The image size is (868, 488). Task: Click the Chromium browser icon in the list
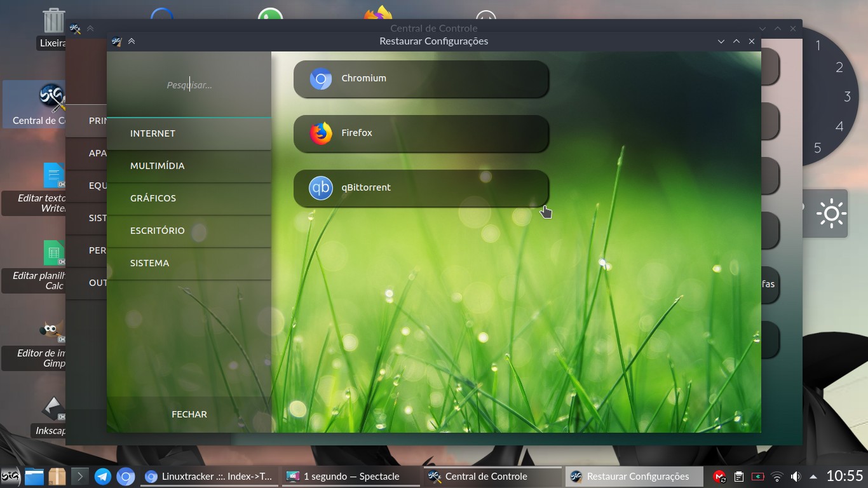click(321, 79)
